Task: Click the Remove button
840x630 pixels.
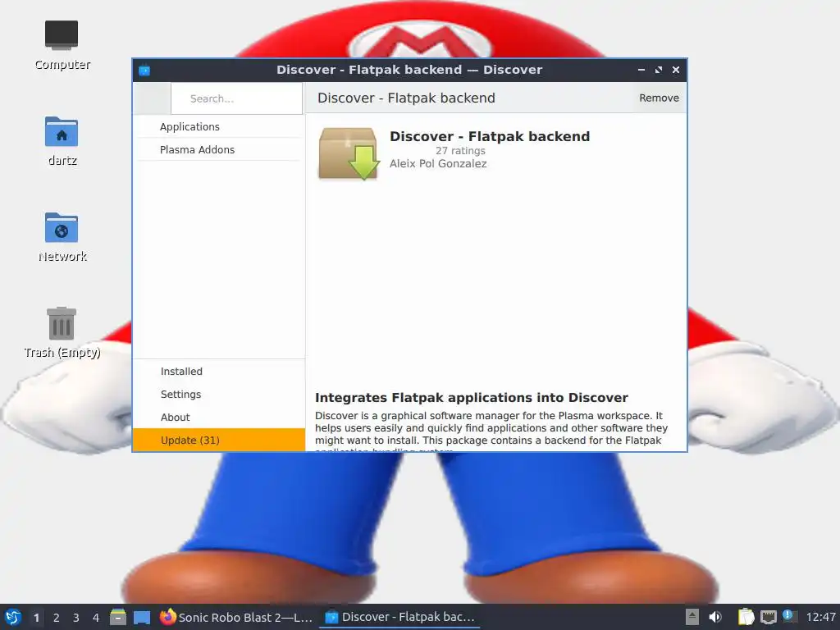Action: [x=659, y=98]
